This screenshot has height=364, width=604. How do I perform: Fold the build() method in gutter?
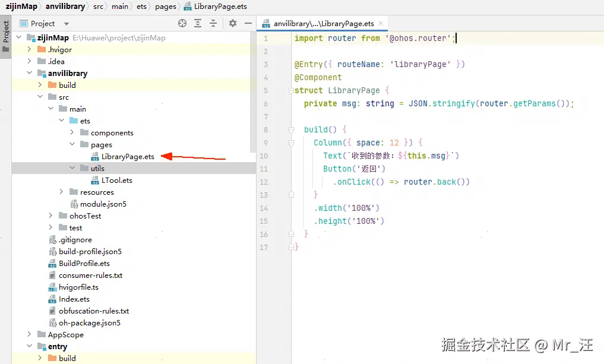click(x=291, y=130)
